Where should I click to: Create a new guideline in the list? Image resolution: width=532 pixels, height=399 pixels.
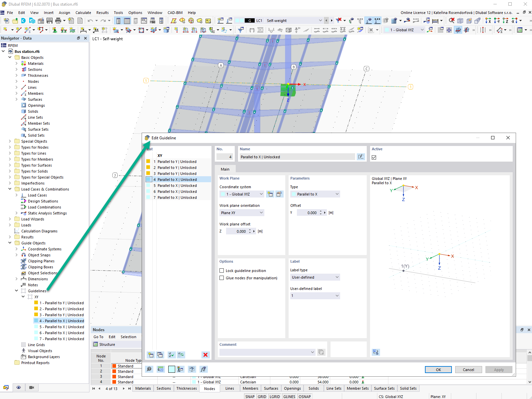coord(150,355)
